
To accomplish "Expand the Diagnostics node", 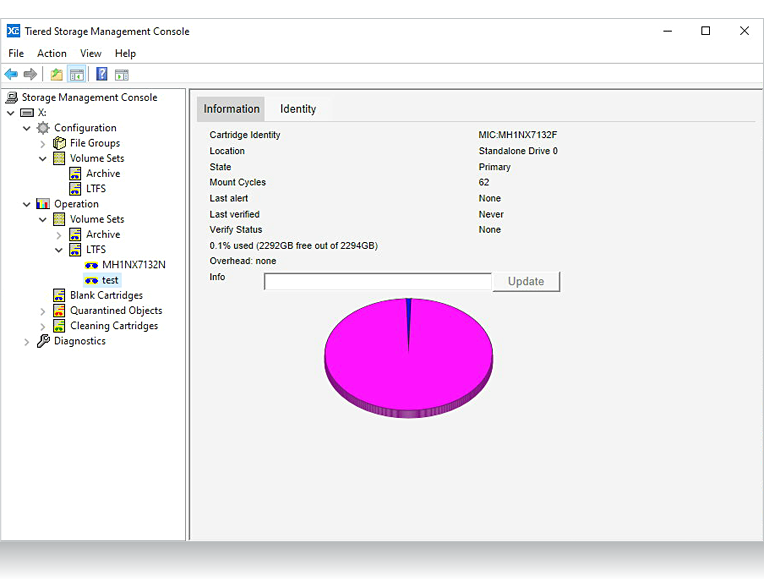I will click(x=27, y=342).
